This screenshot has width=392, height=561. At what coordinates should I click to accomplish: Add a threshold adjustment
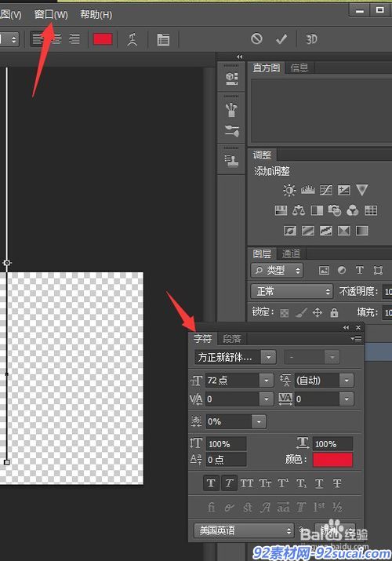(325, 231)
